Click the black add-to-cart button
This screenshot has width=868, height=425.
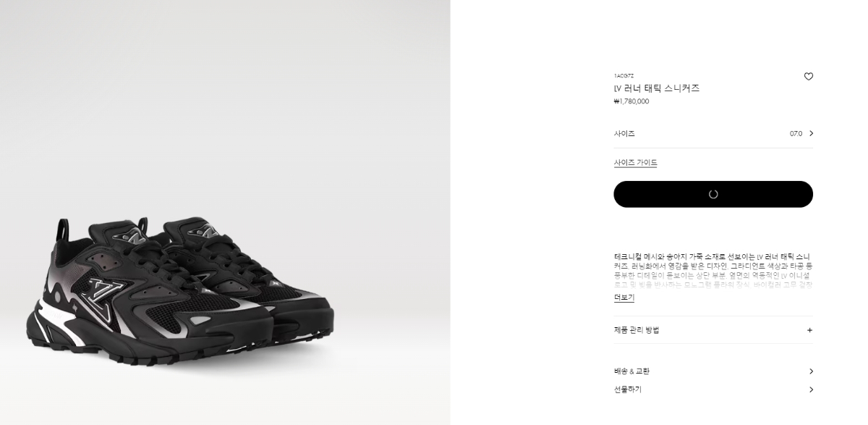pos(713,194)
